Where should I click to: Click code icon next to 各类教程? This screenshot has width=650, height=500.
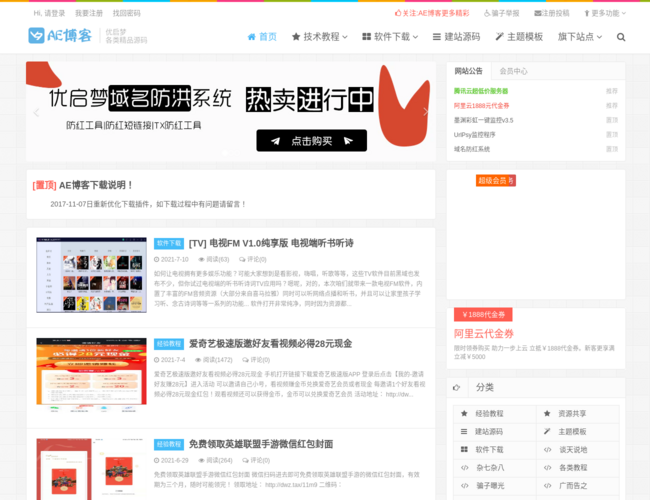[548, 468]
